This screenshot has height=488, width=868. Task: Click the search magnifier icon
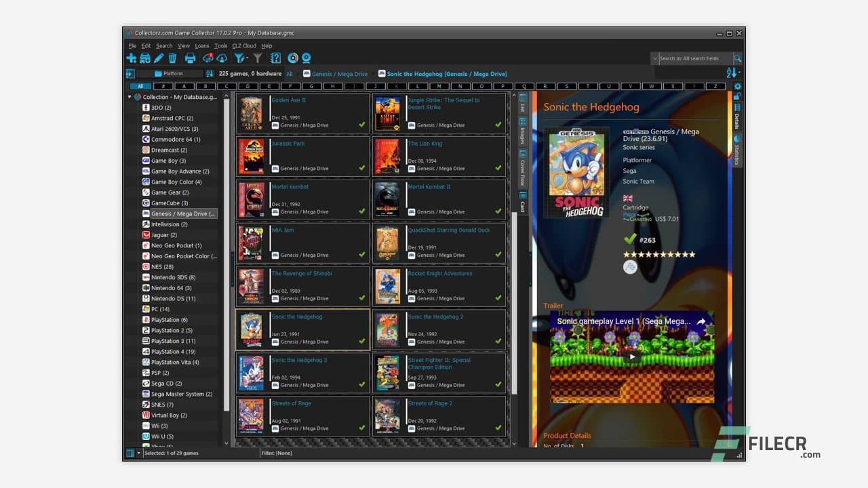point(736,58)
